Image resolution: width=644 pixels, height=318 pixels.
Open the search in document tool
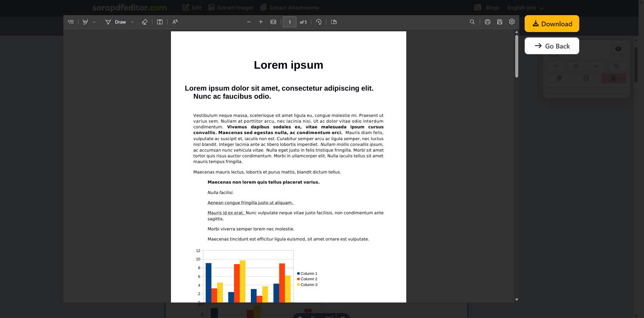point(472,22)
